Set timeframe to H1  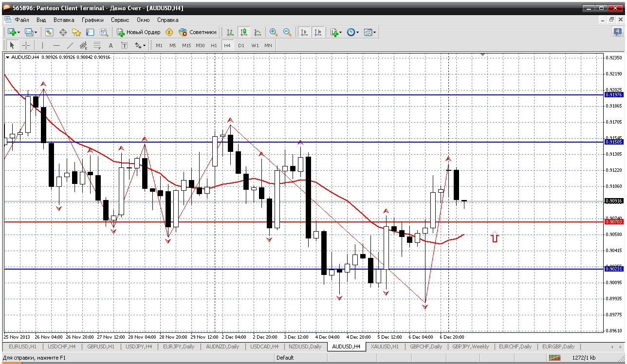tap(214, 45)
